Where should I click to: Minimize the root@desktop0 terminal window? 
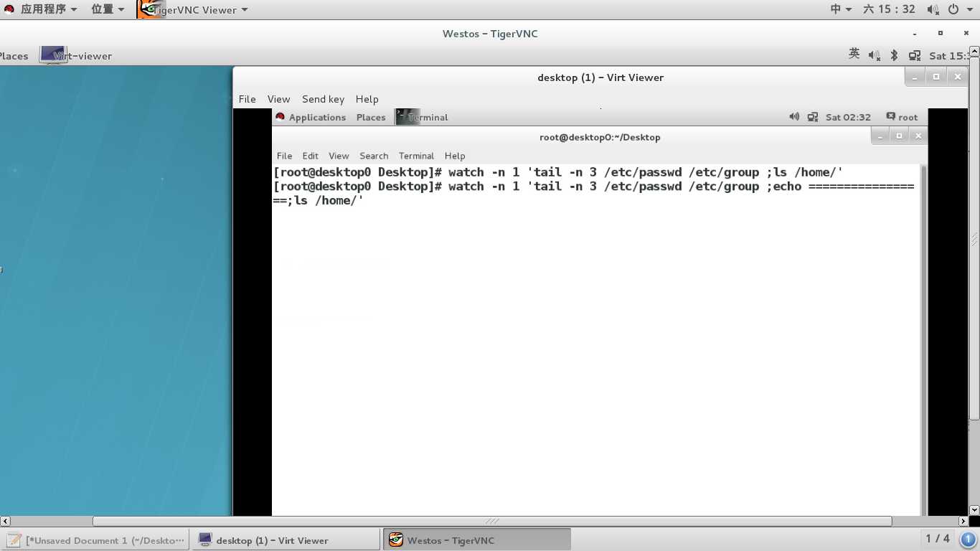click(x=880, y=136)
